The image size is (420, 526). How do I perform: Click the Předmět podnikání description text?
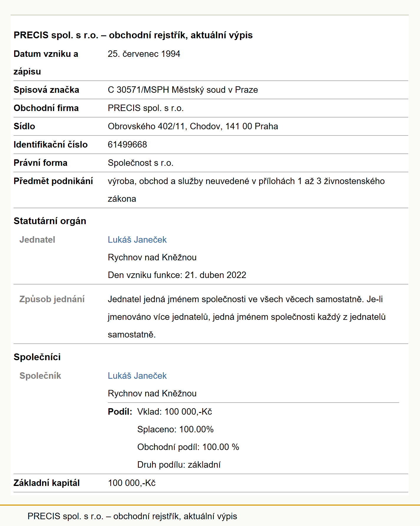pos(246,190)
